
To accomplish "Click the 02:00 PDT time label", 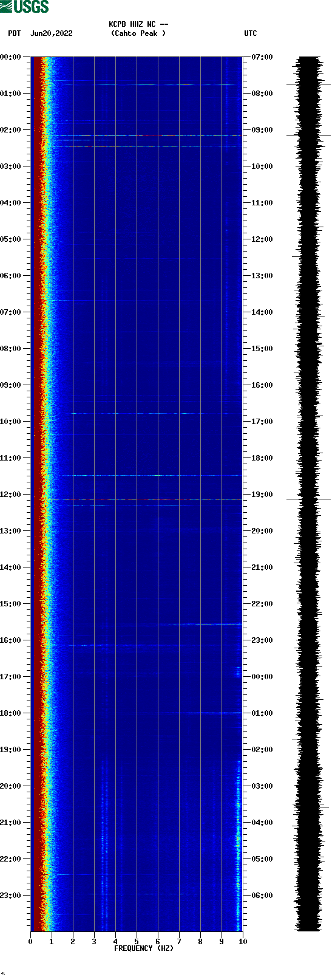I will pos(10,130).
